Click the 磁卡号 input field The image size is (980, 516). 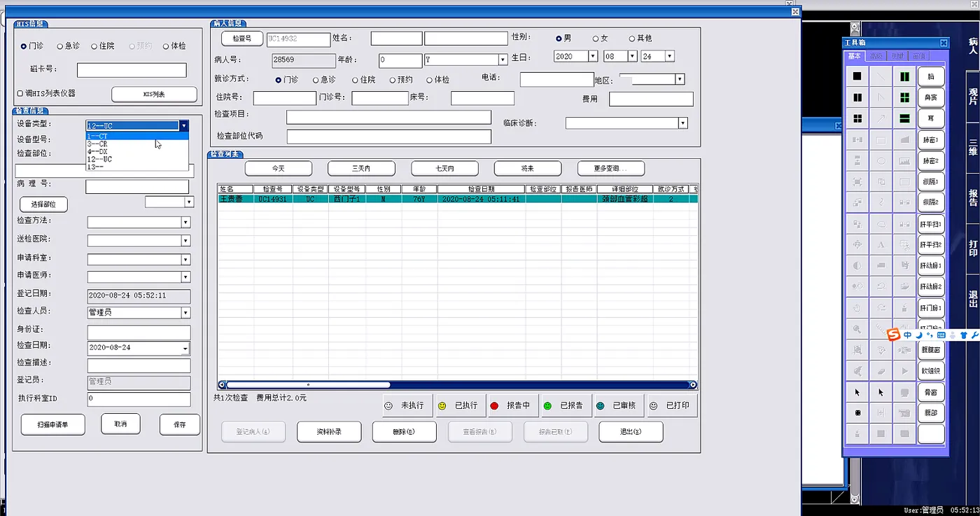[x=132, y=70]
